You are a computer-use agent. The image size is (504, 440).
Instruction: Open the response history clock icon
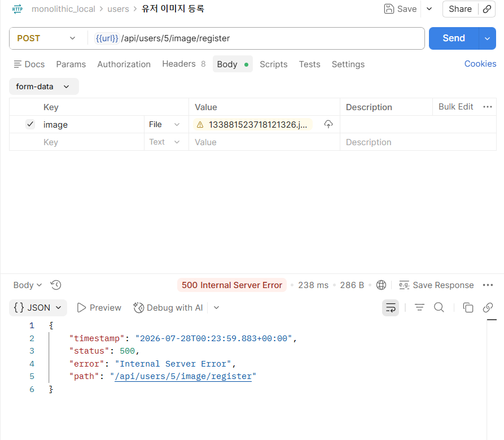pyautogui.click(x=56, y=285)
